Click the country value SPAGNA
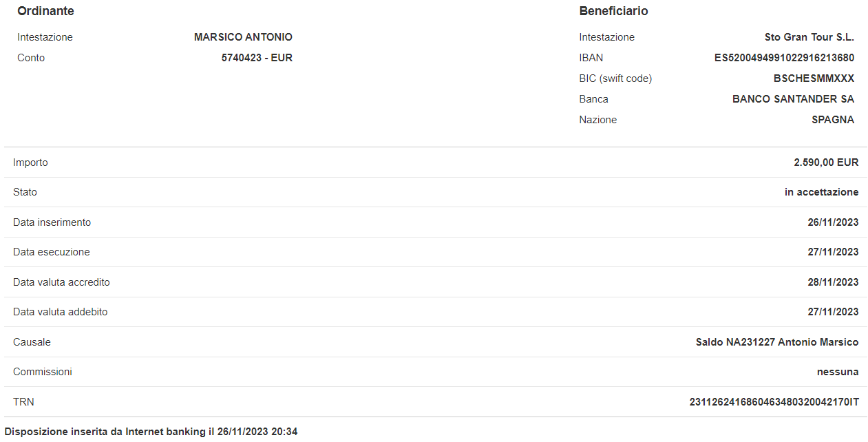868x442 pixels. (833, 120)
